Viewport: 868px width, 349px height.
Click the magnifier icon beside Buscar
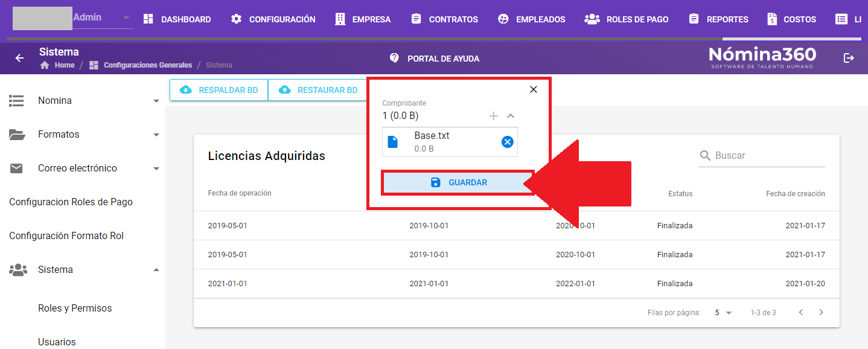click(705, 156)
